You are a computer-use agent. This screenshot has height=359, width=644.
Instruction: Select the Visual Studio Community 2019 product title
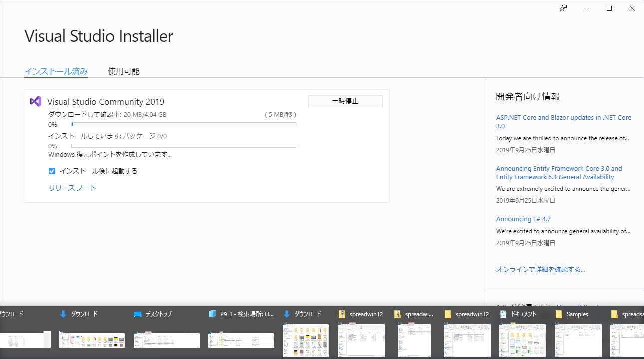pyautogui.click(x=106, y=102)
